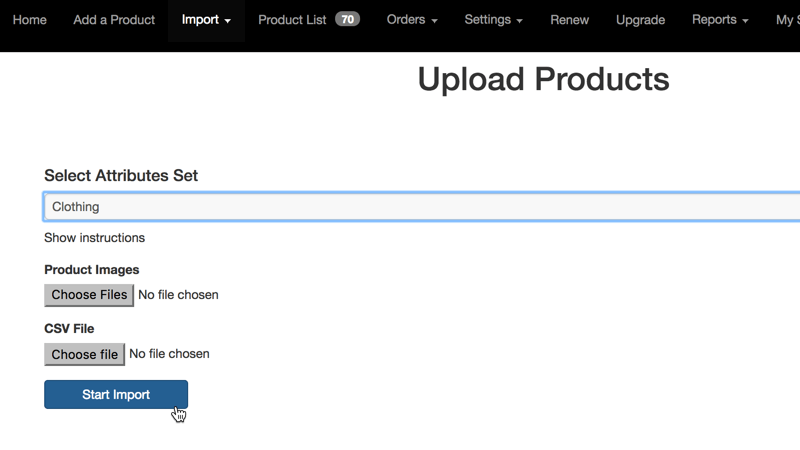
Task: Expand the Import dropdown menu
Action: click(206, 20)
